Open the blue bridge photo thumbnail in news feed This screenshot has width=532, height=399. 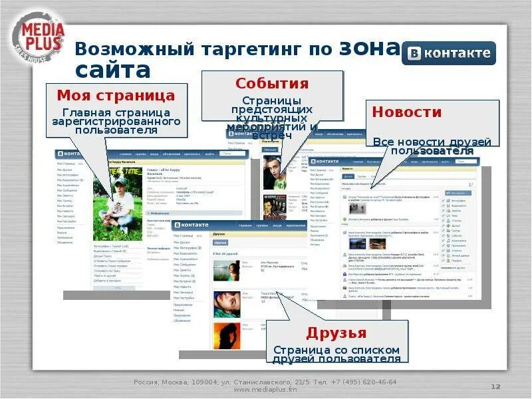[x=358, y=243]
